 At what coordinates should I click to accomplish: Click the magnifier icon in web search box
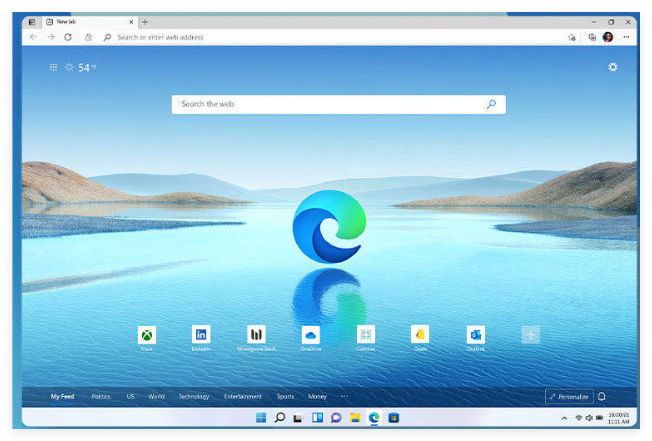(x=491, y=104)
